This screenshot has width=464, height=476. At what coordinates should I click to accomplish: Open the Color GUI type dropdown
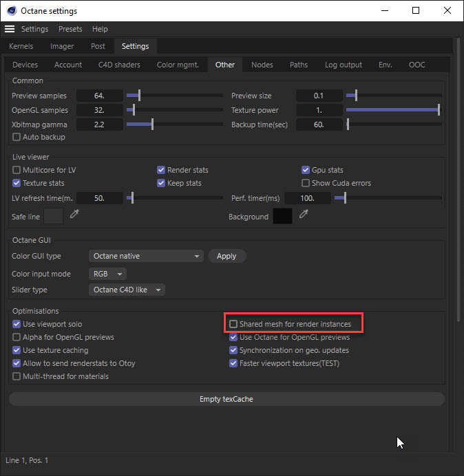point(146,256)
